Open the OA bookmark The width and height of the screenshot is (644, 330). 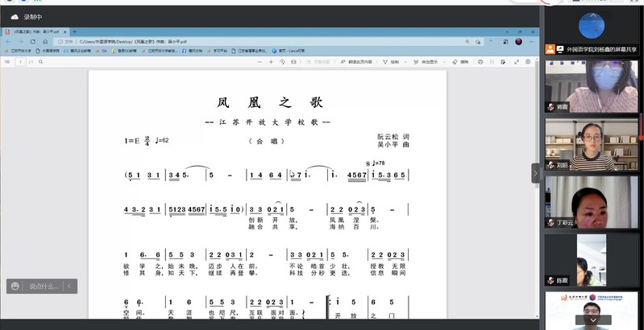[x=102, y=51]
